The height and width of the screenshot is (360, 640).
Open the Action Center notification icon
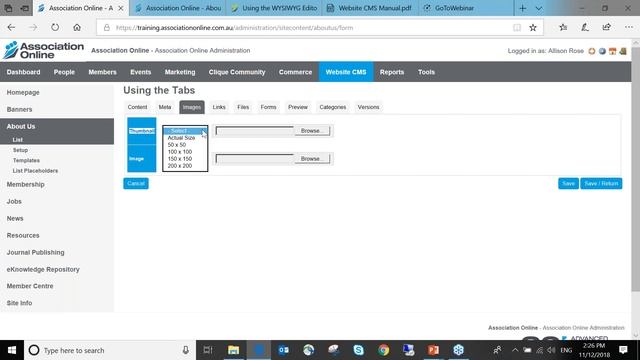(623, 350)
